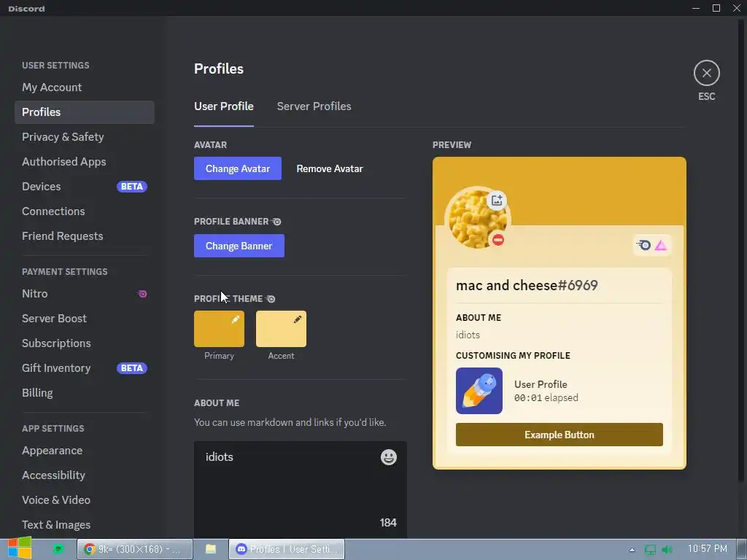Viewport: 747px width, 560px height.
Task: Open File Explorer from the taskbar
Action: tap(211, 549)
